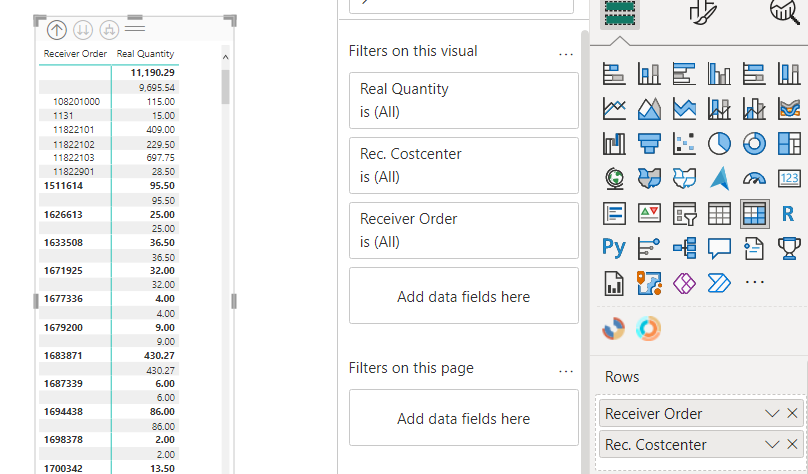Insert a Funnel chart visual
Screen dimensions: 808x474
(x=649, y=143)
